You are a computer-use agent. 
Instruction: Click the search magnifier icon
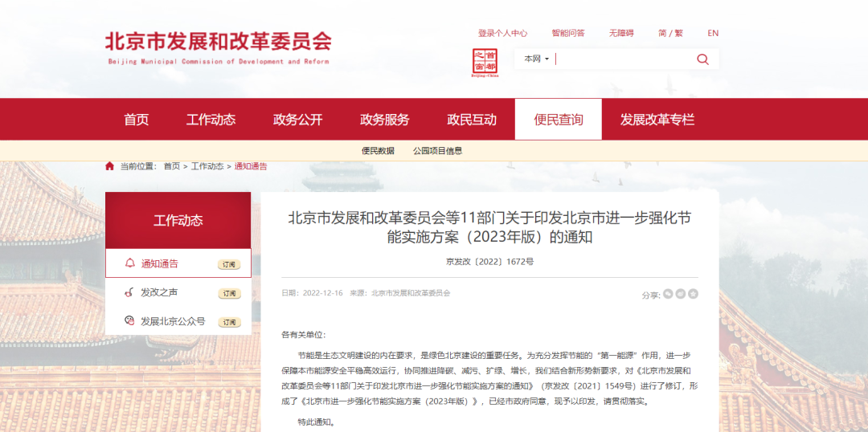(x=702, y=59)
